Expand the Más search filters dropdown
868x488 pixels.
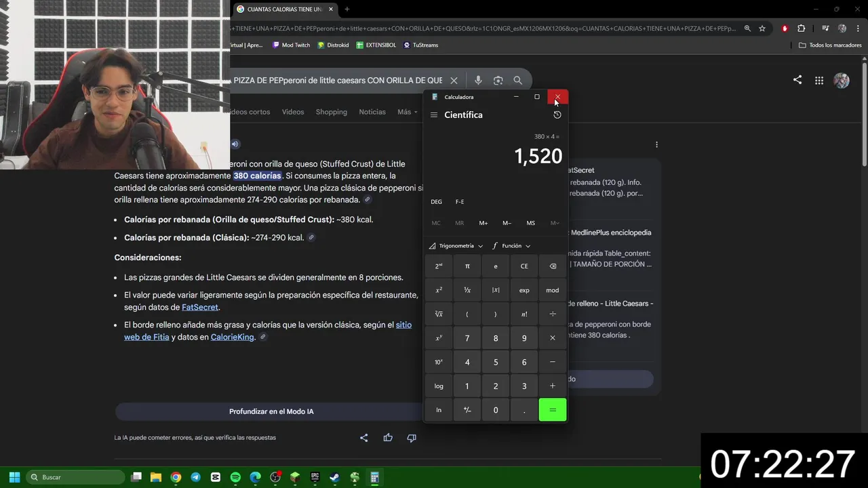pyautogui.click(x=408, y=112)
